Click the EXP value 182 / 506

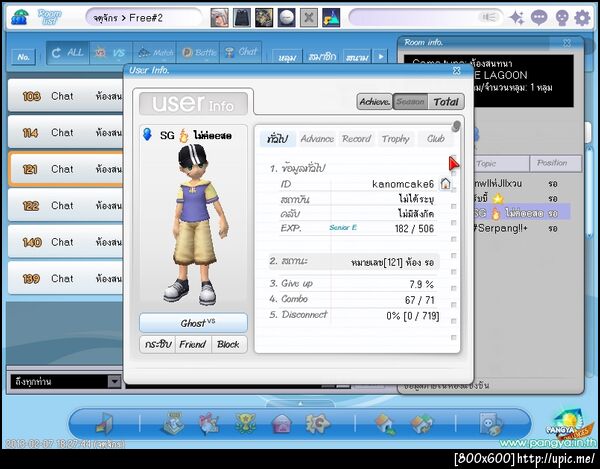pyautogui.click(x=414, y=229)
